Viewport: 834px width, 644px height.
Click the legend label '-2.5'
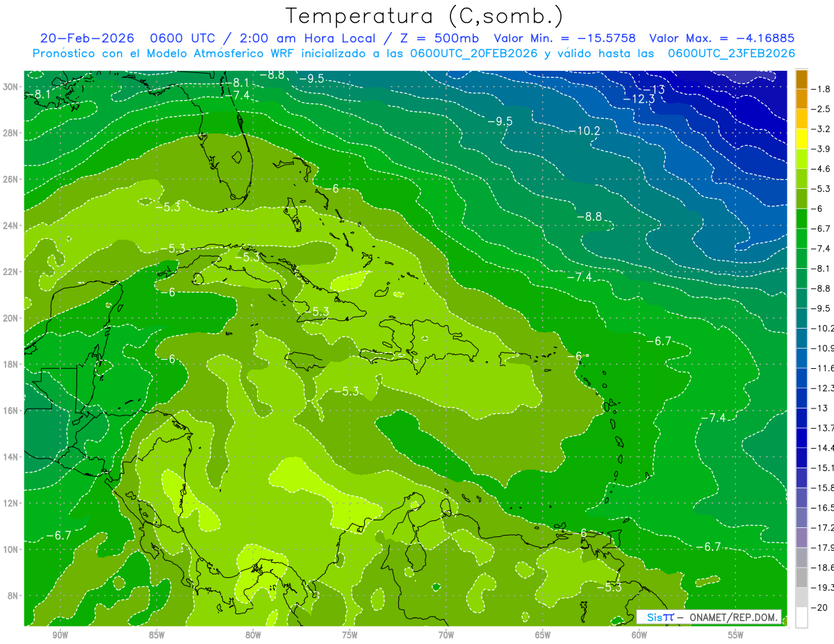[821, 109]
